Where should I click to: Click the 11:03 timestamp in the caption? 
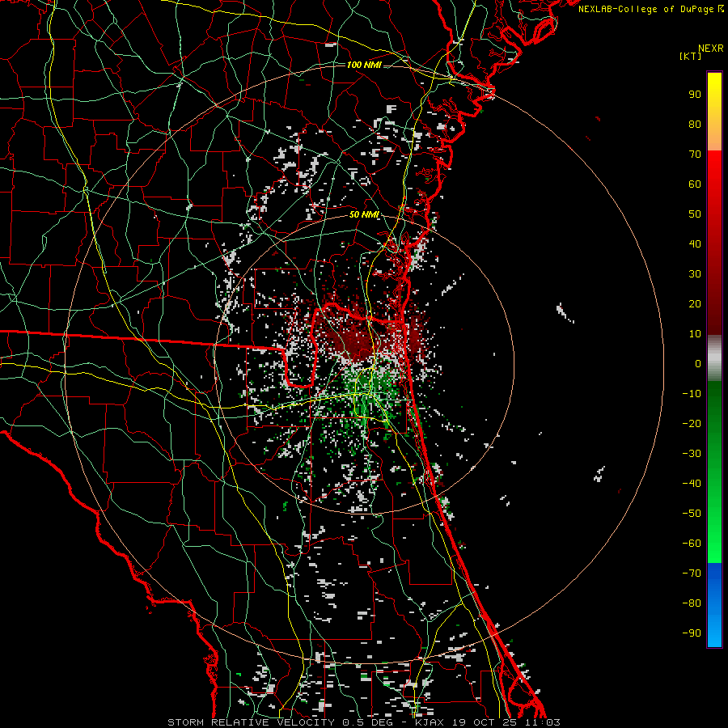[x=543, y=722]
